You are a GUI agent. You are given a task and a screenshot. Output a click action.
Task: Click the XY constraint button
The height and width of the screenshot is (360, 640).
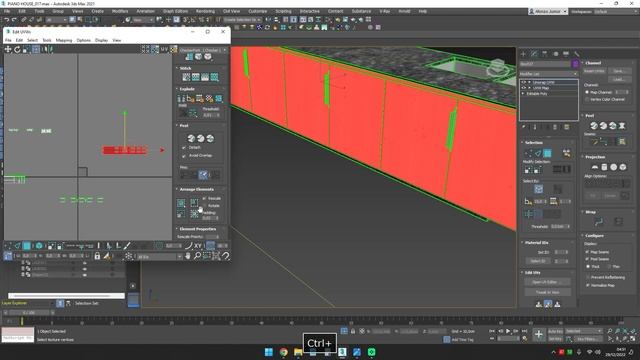[x=198, y=246]
